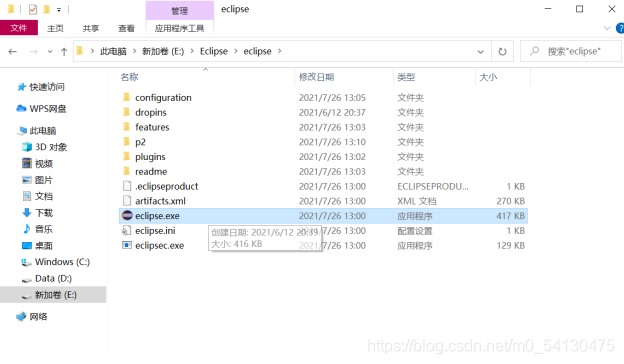Open the Pictures library icon
The height and width of the screenshot is (364, 624).
coord(27,180)
